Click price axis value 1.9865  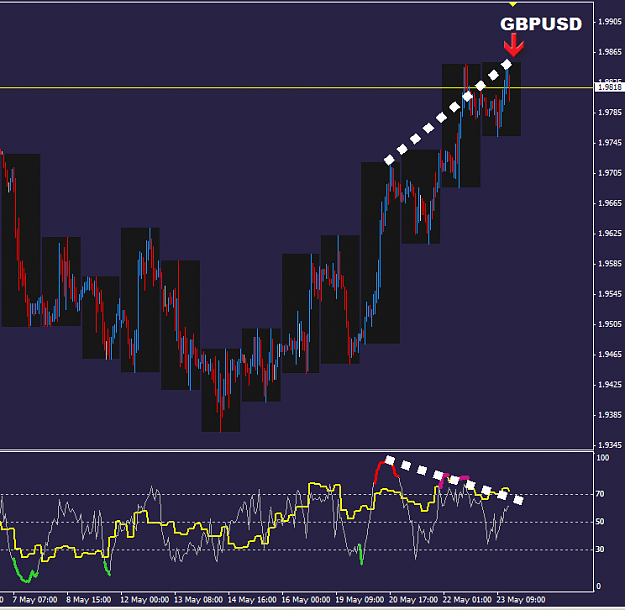[610, 52]
